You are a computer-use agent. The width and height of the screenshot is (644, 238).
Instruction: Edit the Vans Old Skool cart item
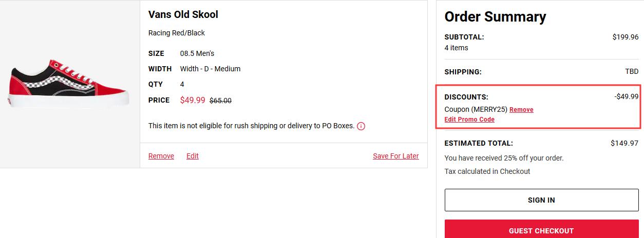[193, 156]
